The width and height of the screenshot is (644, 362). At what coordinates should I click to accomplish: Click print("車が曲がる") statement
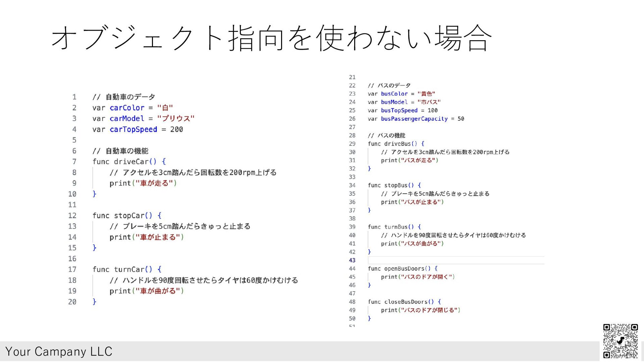point(146,291)
